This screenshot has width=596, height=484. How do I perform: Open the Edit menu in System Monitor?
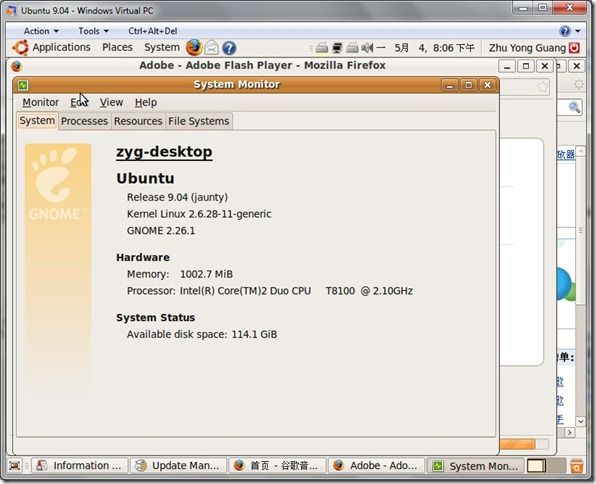coord(79,102)
